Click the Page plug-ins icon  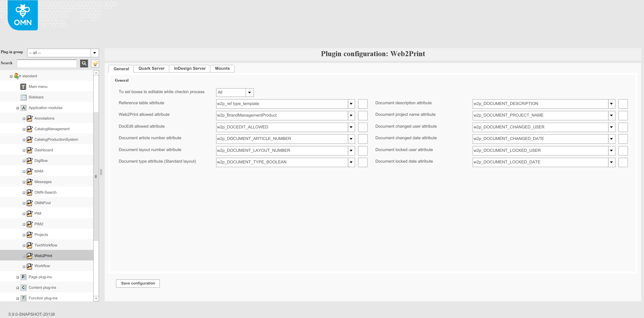tap(23, 277)
